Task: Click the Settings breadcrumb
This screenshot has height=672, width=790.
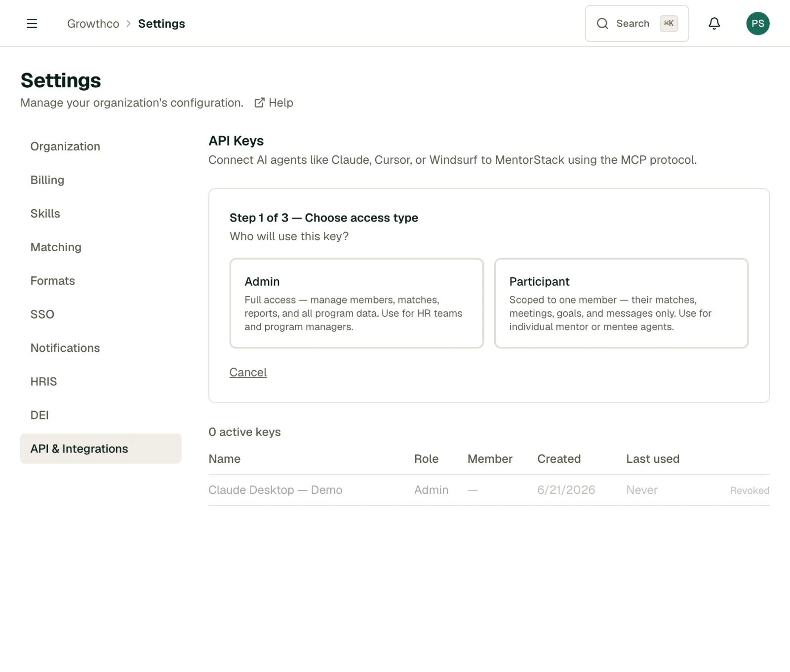Action: pos(161,24)
